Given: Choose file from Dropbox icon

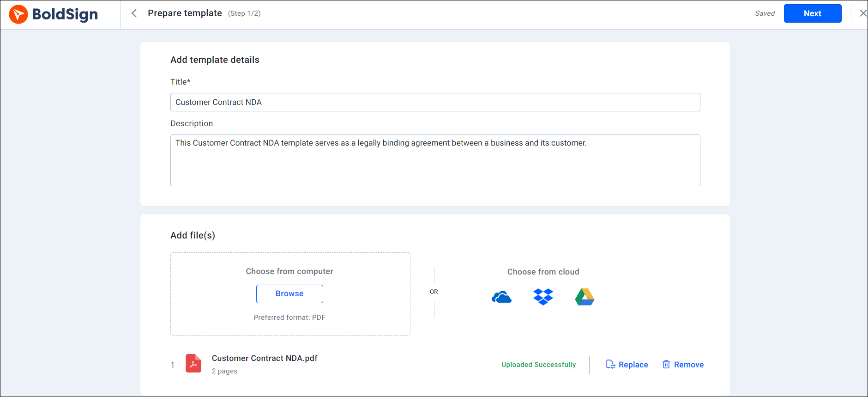Looking at the screenshot, I should tap(543, 297).
